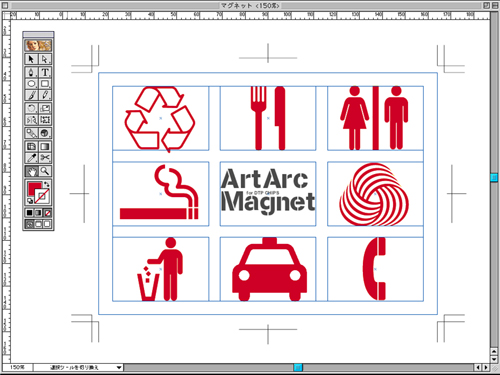The image size is (500, 375).
Task: Click the window collapse box
Action: point(494,5)
